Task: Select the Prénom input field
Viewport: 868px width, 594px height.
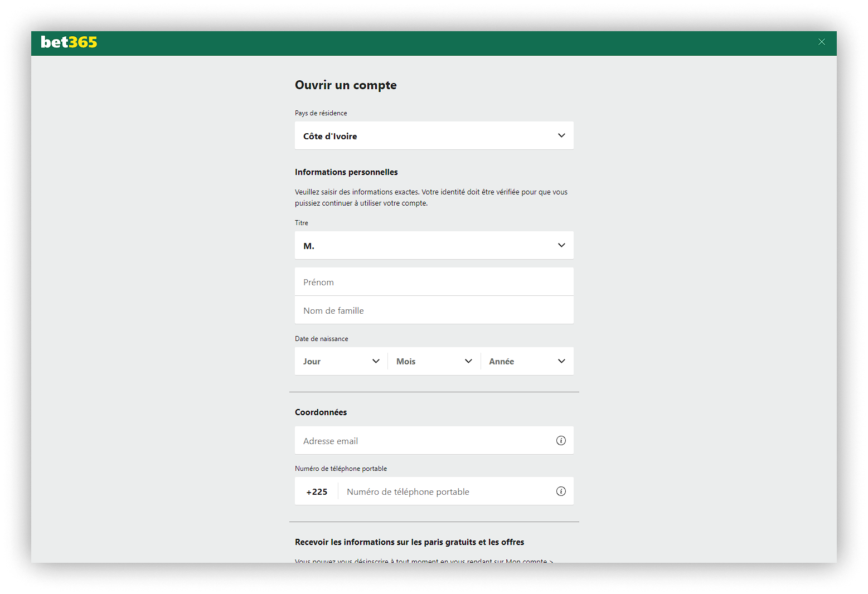Action: pos(434,281)
